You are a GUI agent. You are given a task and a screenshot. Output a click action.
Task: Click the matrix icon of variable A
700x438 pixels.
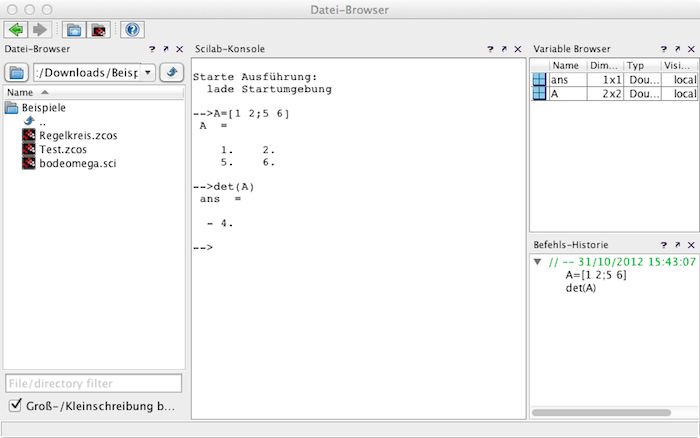click(539, 93)
